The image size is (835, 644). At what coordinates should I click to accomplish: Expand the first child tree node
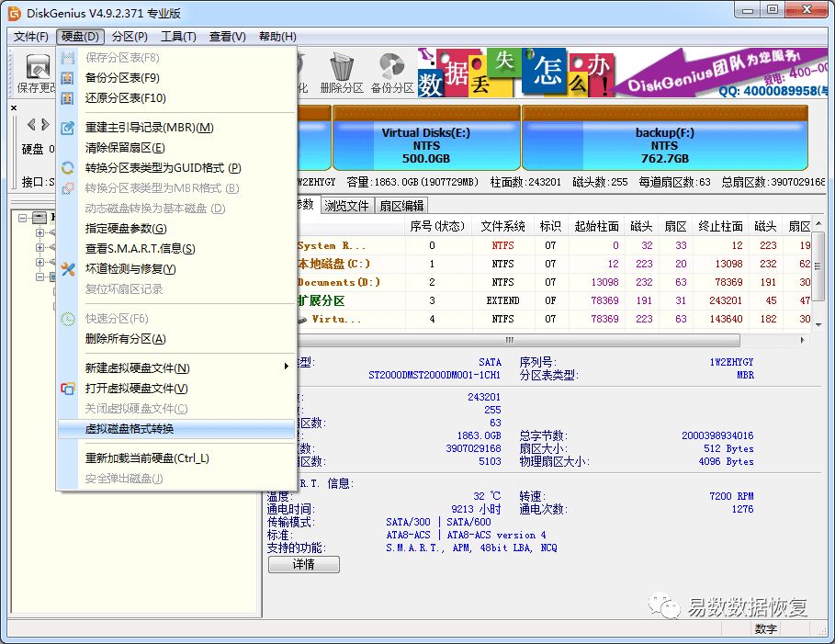(39, 232)
